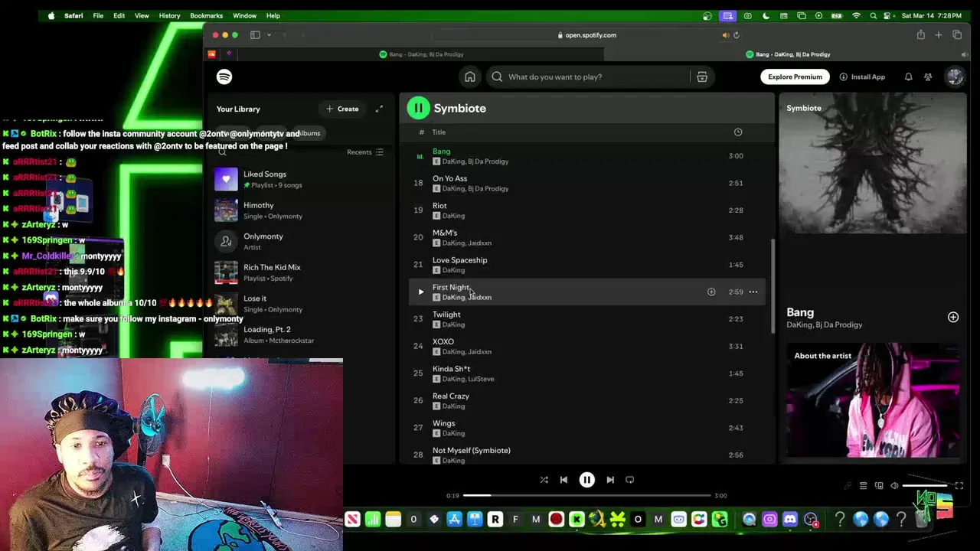This screenshot has height=551, width=980.
Task: Open Himothy single in library
Action: pyautogui.click(x=300, y=210)
